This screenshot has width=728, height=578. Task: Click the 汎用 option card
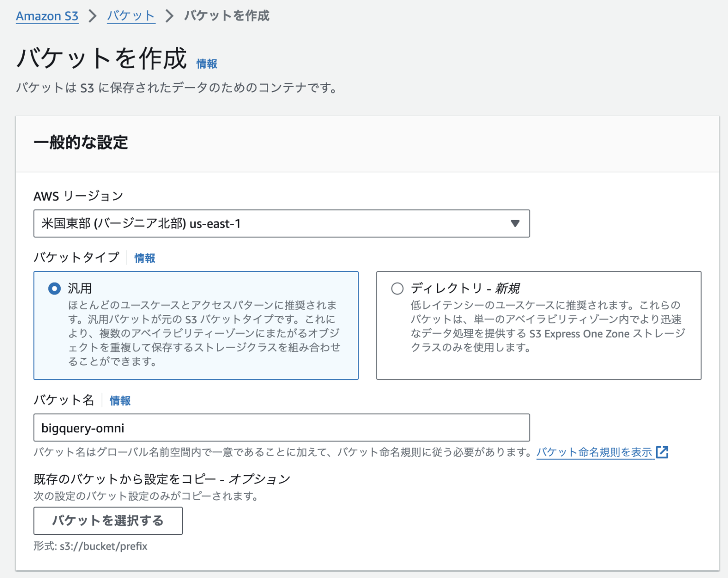tap(196, 325)
